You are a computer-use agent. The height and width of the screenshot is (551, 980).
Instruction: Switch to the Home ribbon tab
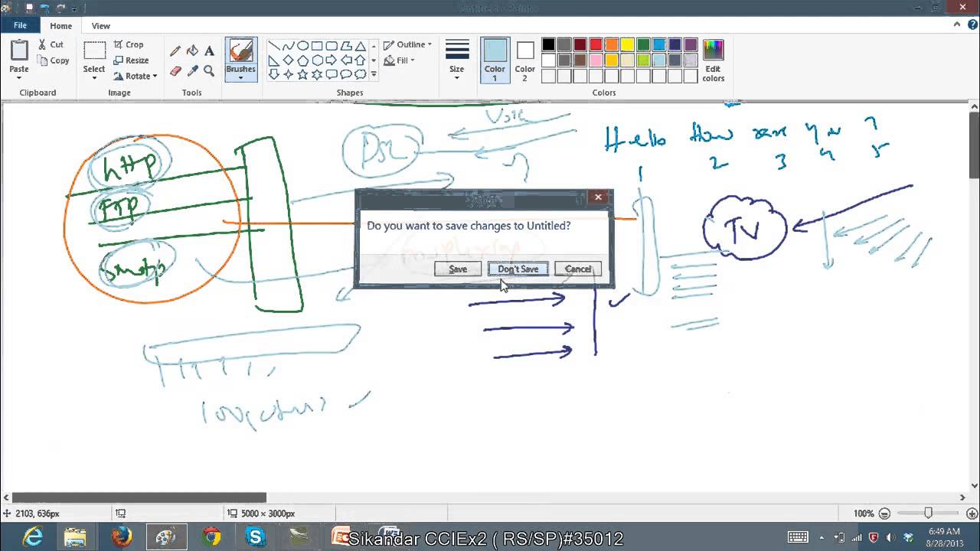click(x=61, y=26)
